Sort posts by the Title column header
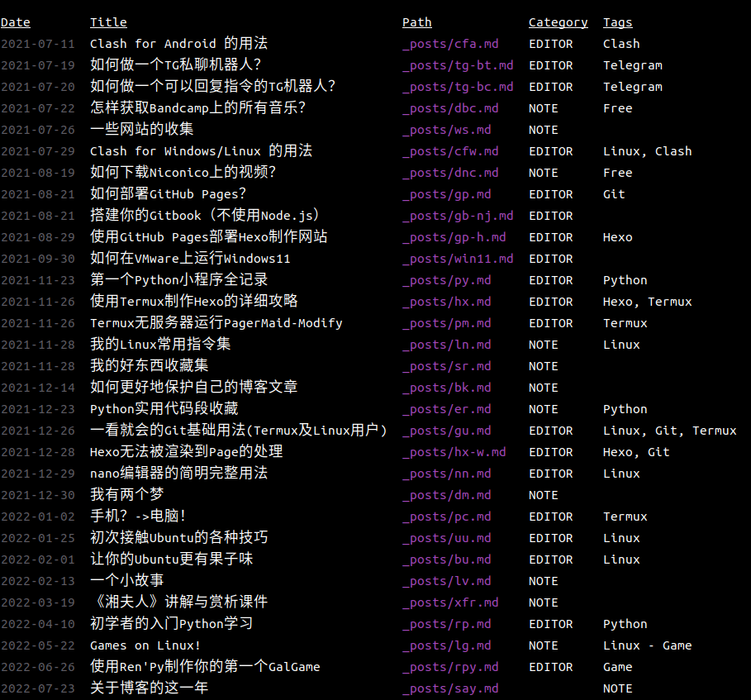751x700 pixels. tap(108, 21)
